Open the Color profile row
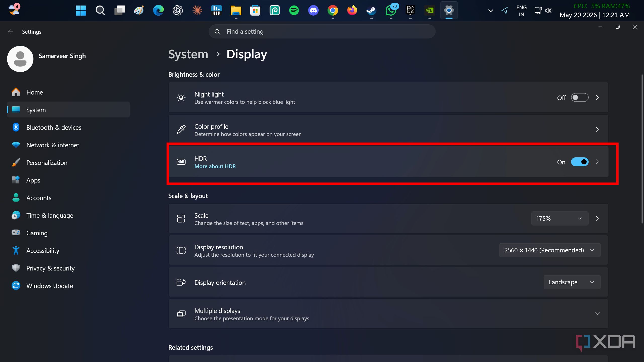The width and height of the screenshot is (644, 362). click(x=388, y=129)
